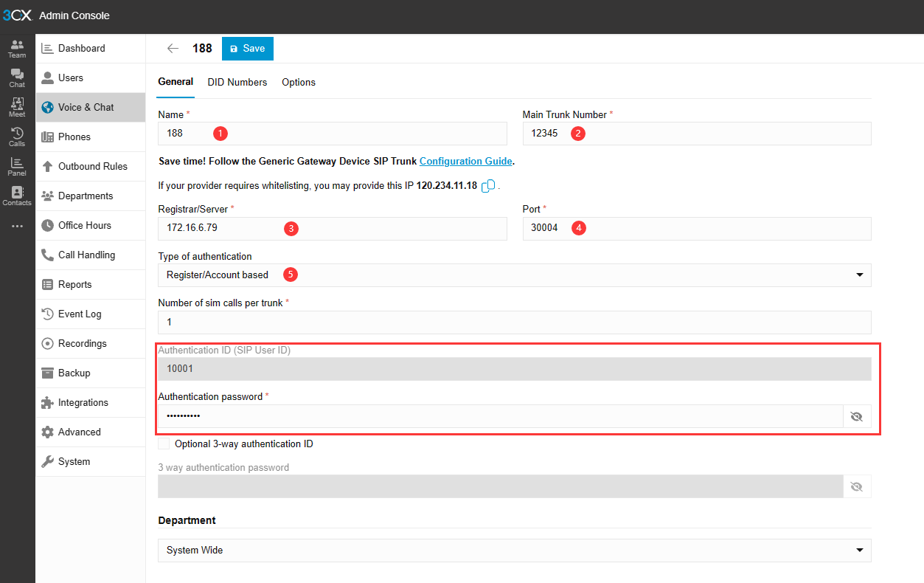Go back using the left arrow icon
924x583 pixels.
[173, 49]
